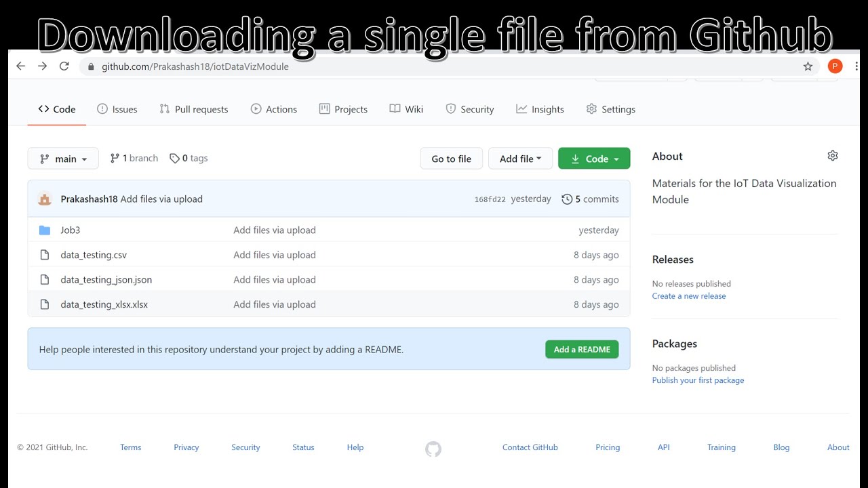Open the Actions tab

pyautogui.click(x=274, y=109)
